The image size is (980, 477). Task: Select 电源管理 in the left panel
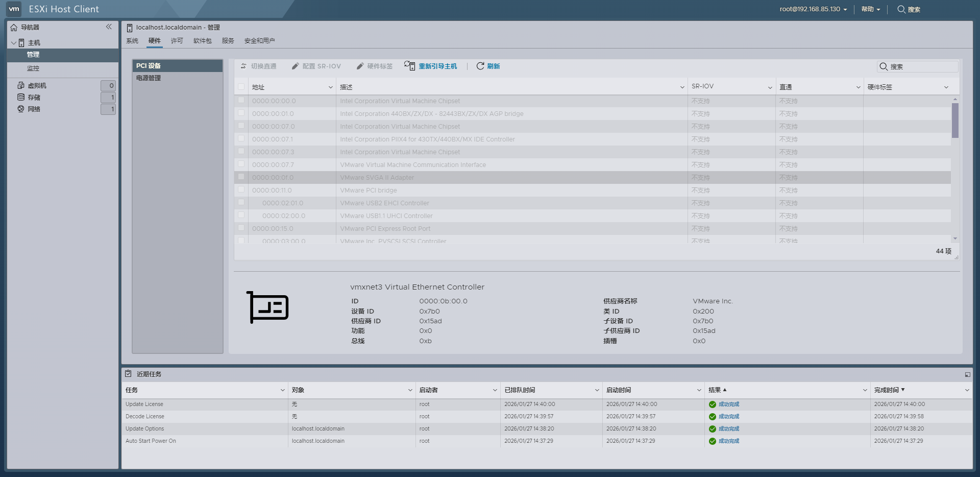click(x=148, y=78)
